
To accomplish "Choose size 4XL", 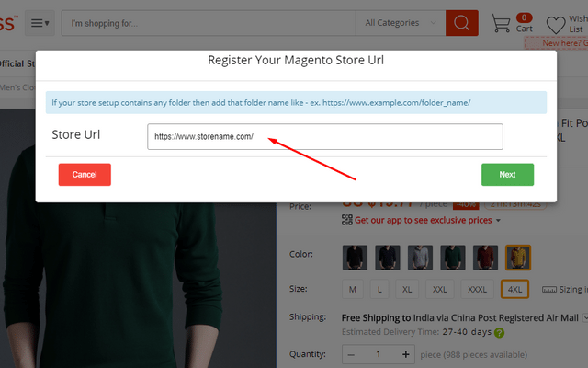I will (514, 289).
